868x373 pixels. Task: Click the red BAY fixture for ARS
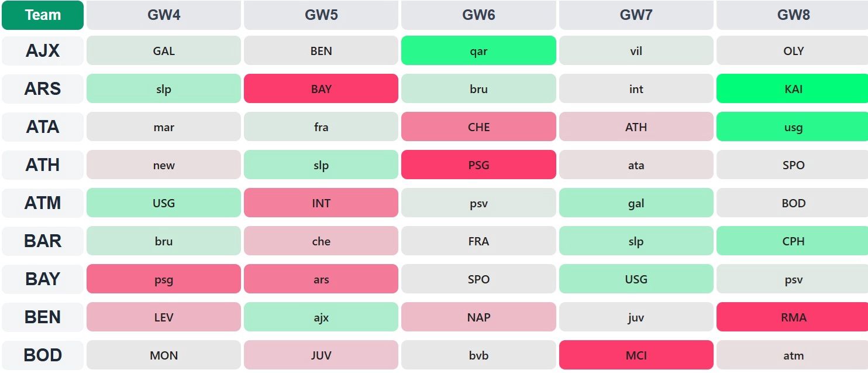(x=321, y=89)
